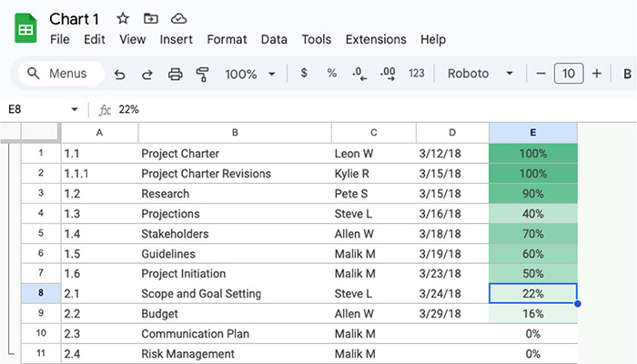
Task: Open the zoom 100% dropdown
Action: pos(250,74)
